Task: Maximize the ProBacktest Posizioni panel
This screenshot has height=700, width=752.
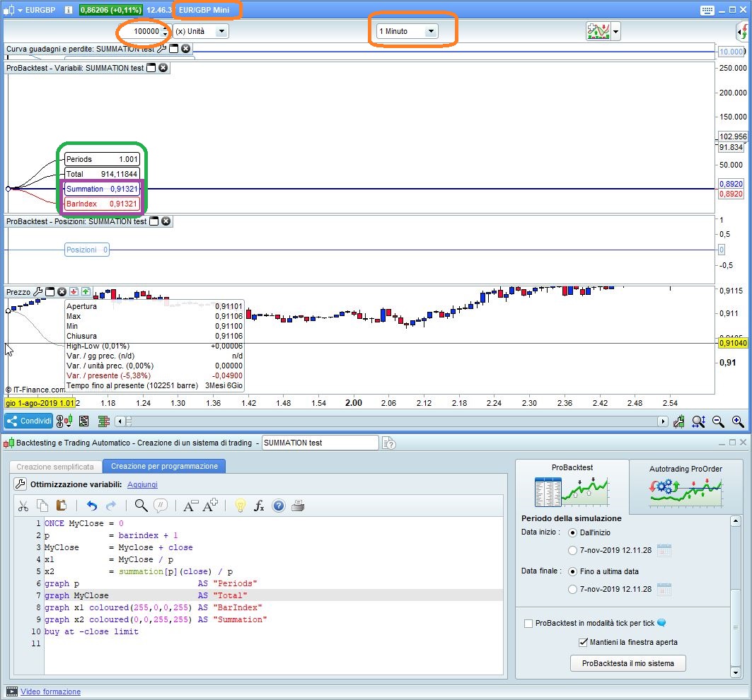Action: click(x=154, y=221)
